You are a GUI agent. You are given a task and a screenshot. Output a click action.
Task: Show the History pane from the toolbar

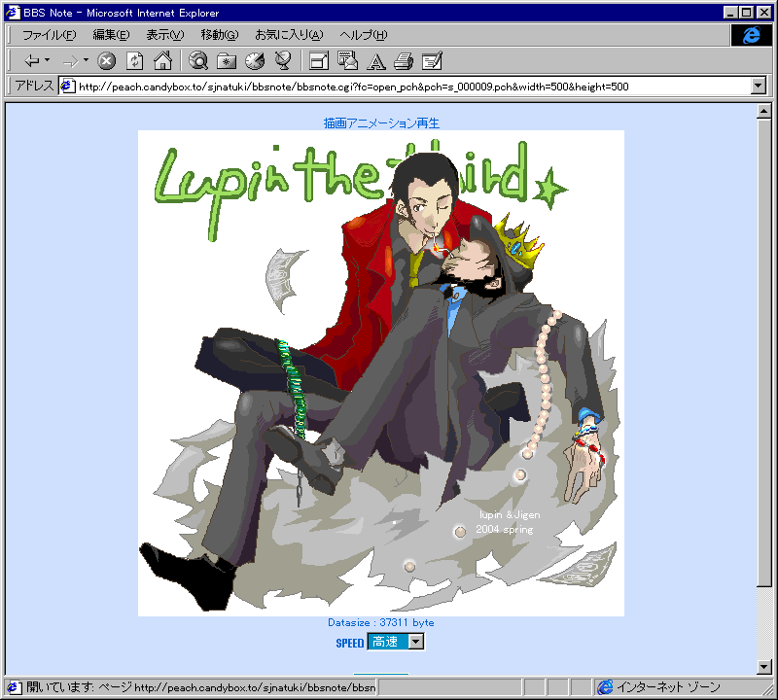click(255, 61)
